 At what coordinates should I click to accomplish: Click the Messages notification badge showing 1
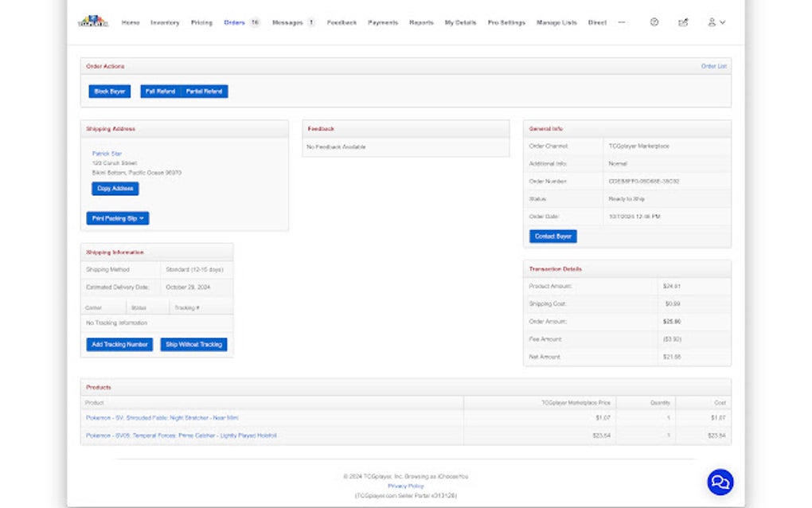point(310,22)
